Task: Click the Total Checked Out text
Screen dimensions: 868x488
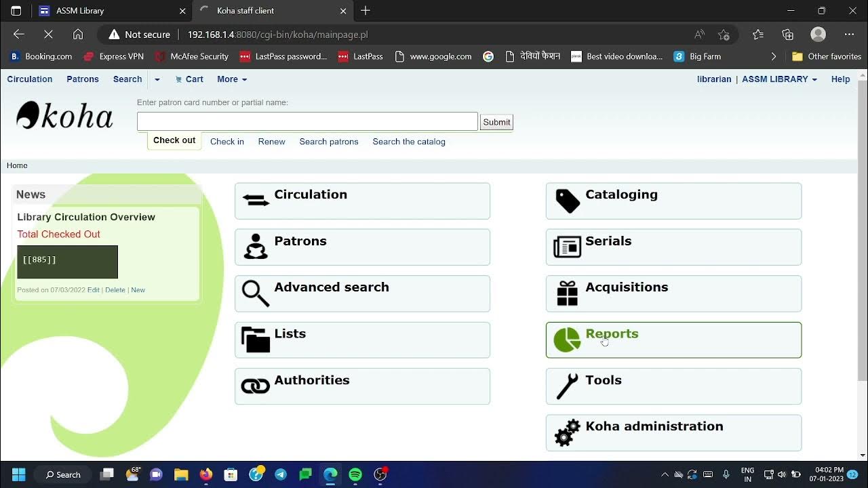Action: [x=59, y=234]
